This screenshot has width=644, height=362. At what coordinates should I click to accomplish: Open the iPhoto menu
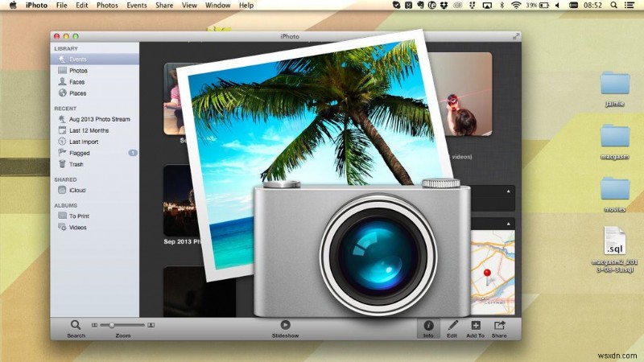point(36,6)
